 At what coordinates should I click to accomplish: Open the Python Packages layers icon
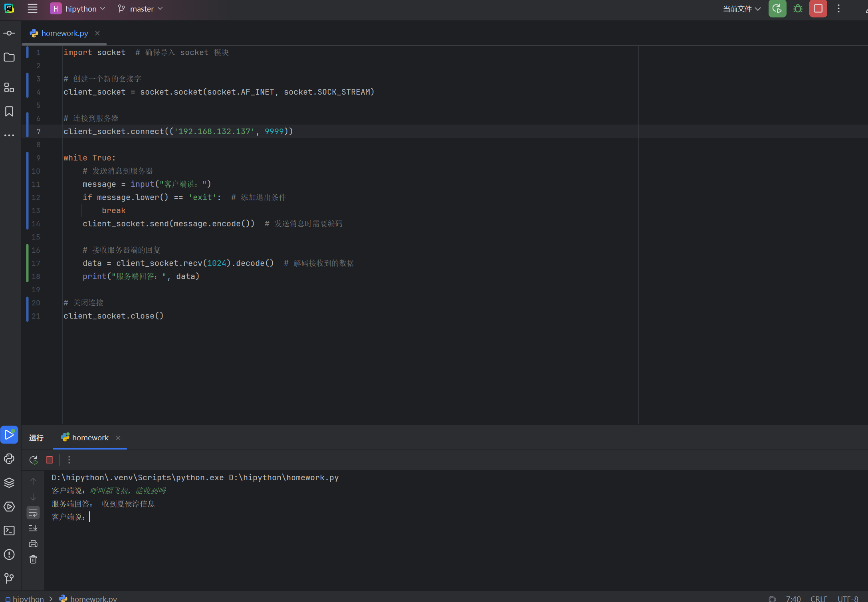pyautogui.click(x=9, y=483)
